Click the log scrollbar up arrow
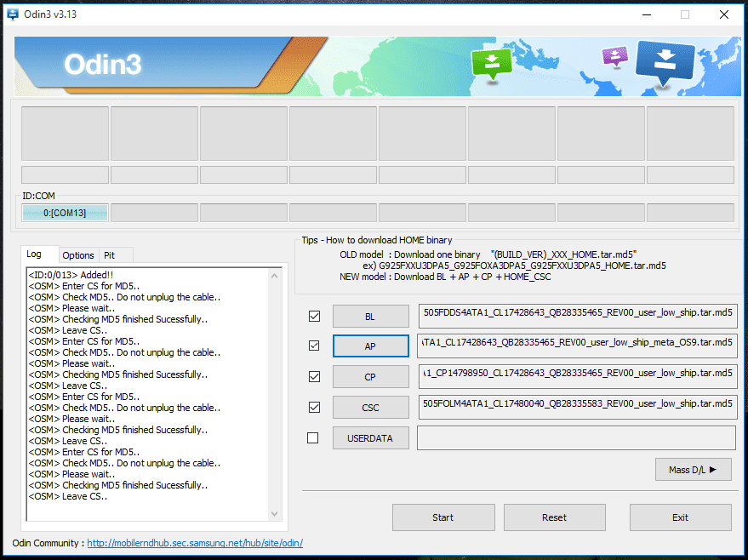The image size is (748, 560). click(x=274, y=276)
